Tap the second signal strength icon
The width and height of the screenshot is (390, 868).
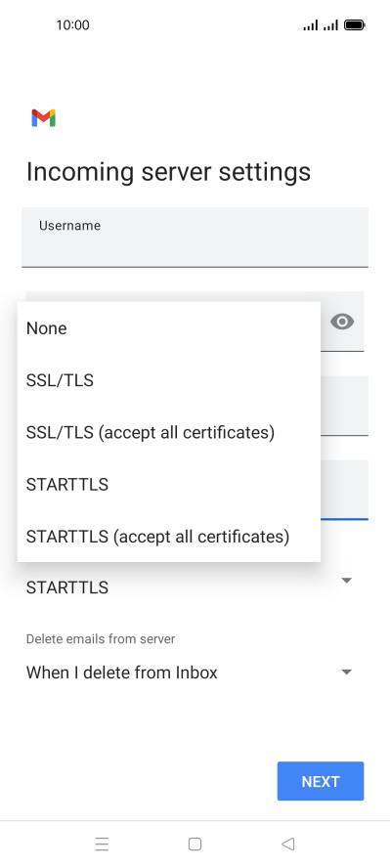pyautogui.click(x=330, y=24)
